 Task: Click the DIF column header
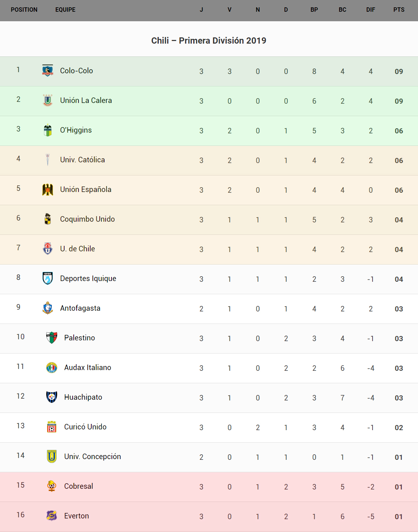click(x=370, y=10)
